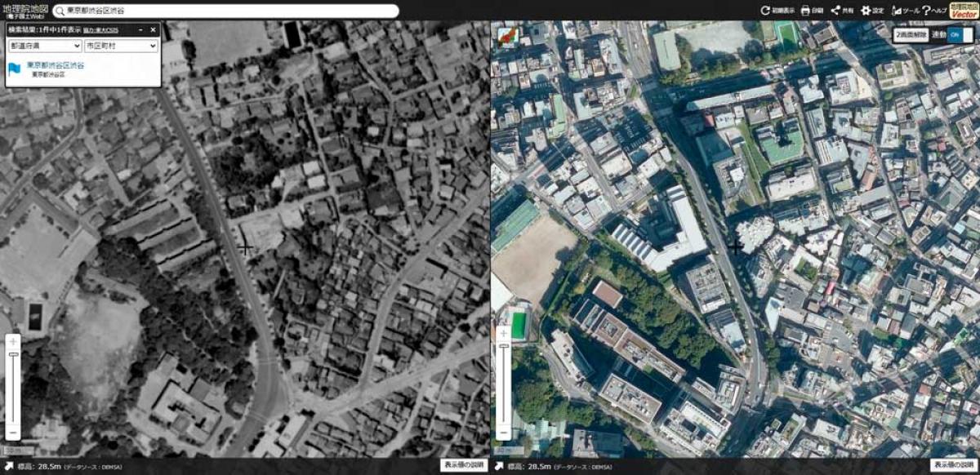Open the 共有 share menu
Viewport: 980px width, 475px height.
(842, 11)
